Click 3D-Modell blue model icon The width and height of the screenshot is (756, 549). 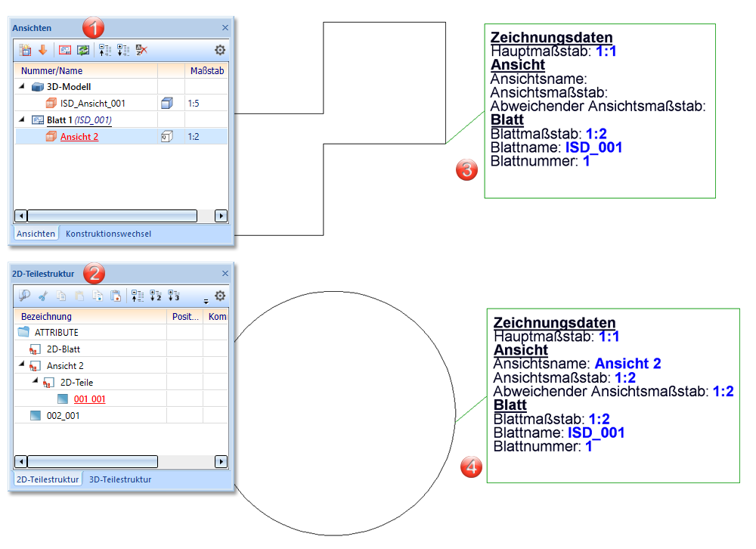[x=38, y=87]
